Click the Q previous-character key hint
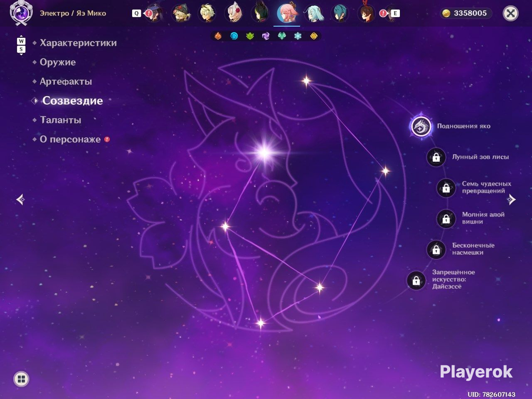The image size is (532, 399). (x=136, y=13)
